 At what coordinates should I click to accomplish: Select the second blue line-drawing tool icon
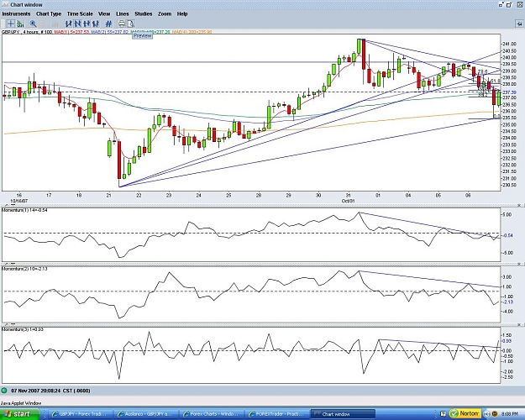pyautogui.click(x=77, y=24)
